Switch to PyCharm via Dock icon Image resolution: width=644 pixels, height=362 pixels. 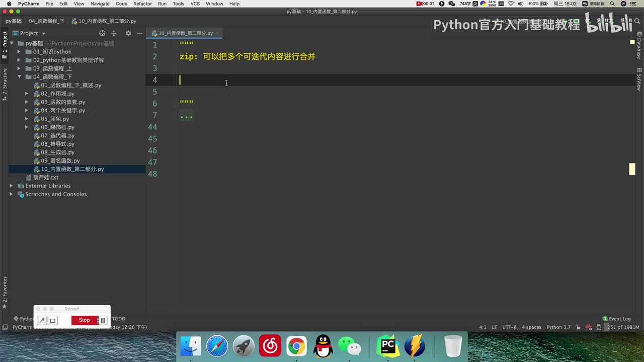pos(388,346)
